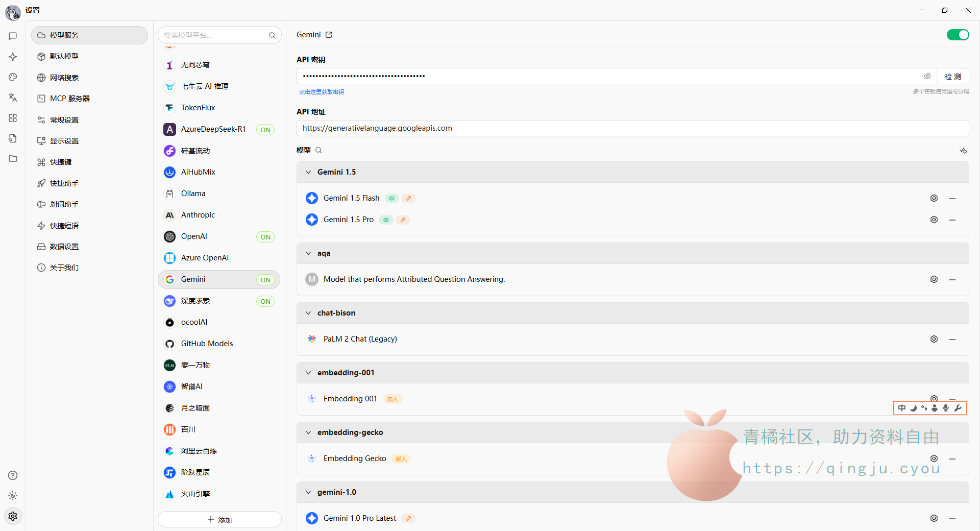Screen dimensions: 980x531
Task: Select OpenAI in the provider list
Action: (219, 236)
